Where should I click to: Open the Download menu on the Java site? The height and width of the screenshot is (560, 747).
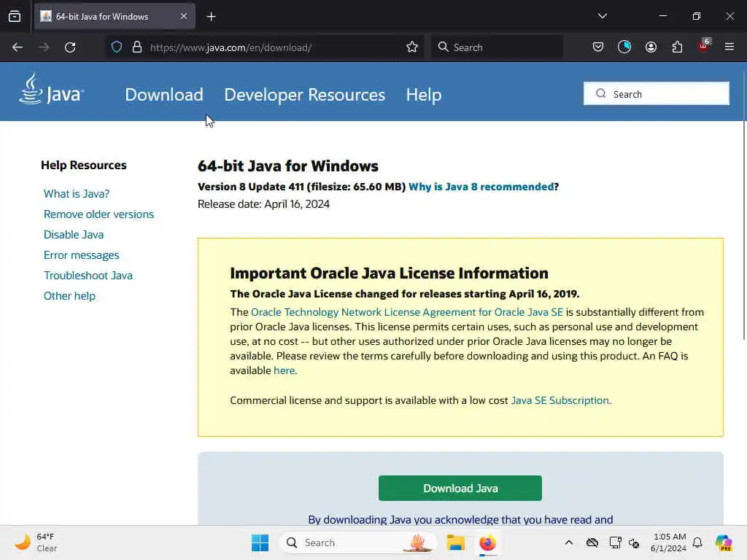tap(164, 95)
